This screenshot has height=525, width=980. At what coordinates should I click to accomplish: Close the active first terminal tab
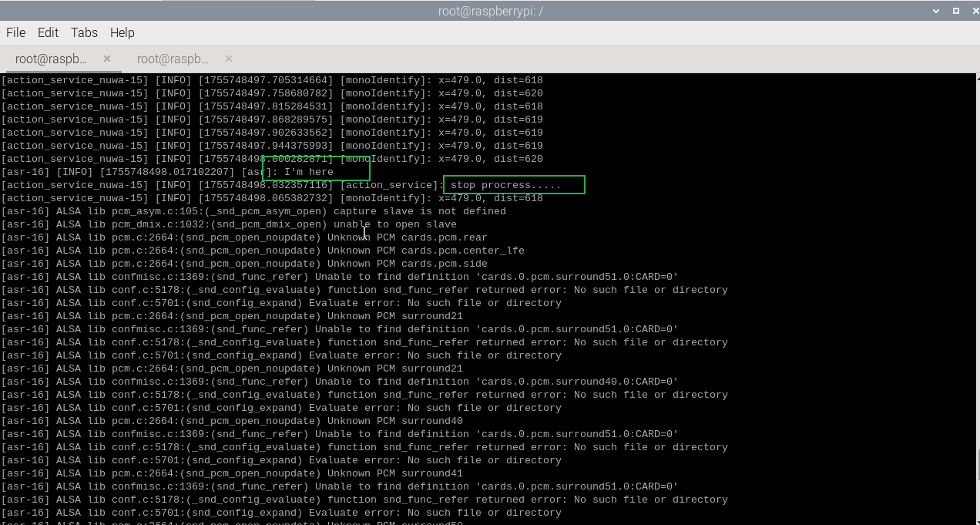[107, 59]
